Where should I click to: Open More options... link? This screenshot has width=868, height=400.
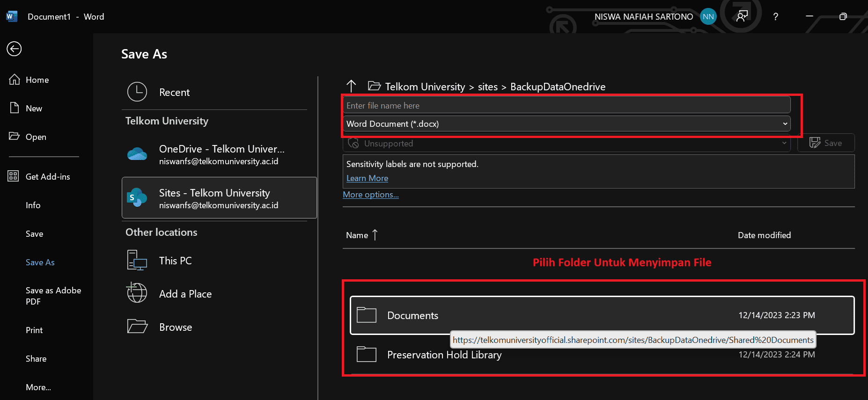[x=371, y=195]
